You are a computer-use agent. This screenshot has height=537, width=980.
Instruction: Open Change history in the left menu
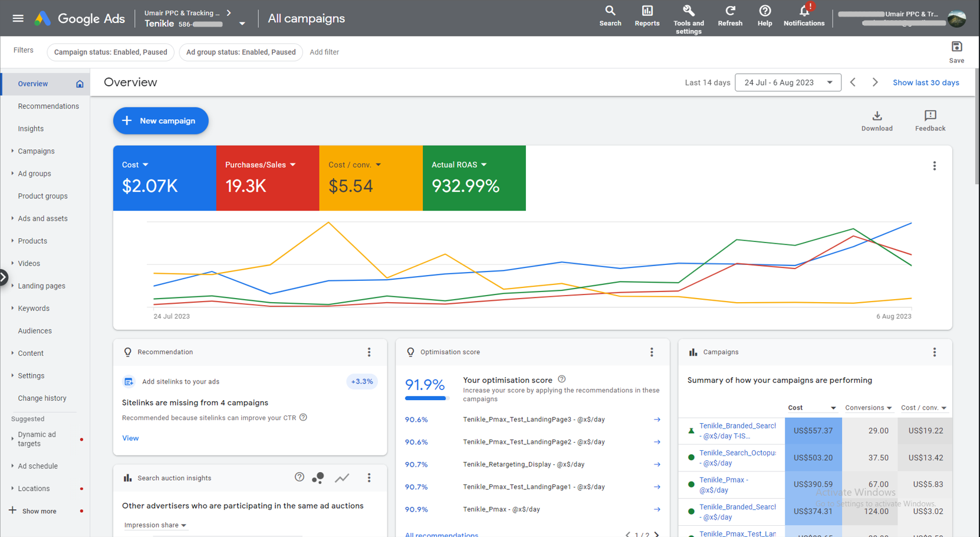tap(42, 398)
